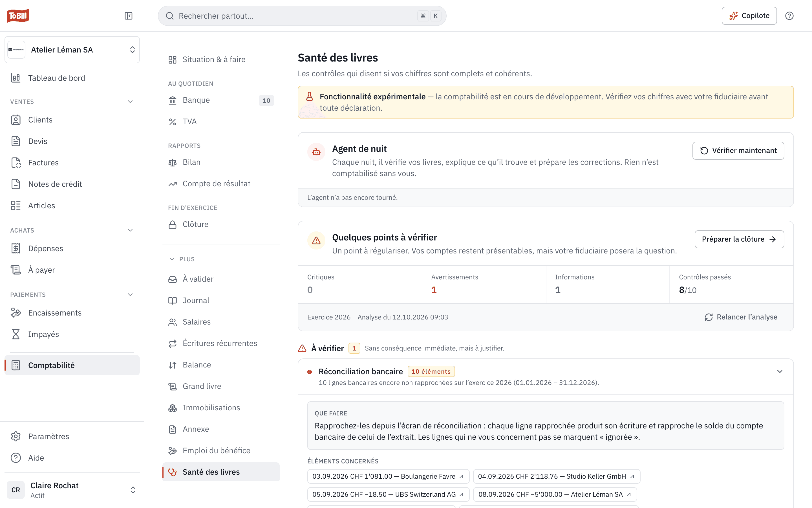Open Clients page
The image size is (812, 508).
tap(72, 120)
